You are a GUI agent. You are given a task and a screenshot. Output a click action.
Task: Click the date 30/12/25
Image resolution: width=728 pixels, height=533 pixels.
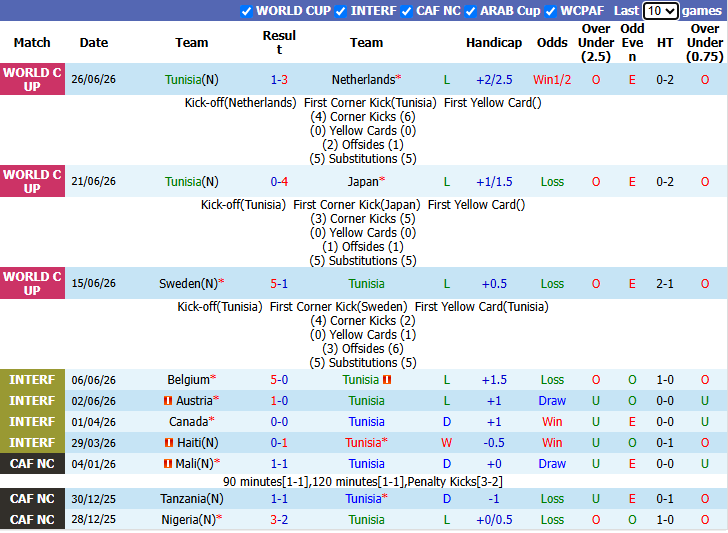(x=93, y=499)
